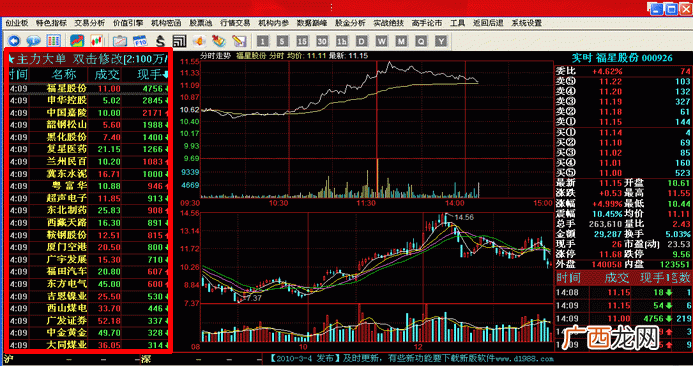Select the 黑化股份 row
The image size is (693, 366).
[x=88, y=137]
